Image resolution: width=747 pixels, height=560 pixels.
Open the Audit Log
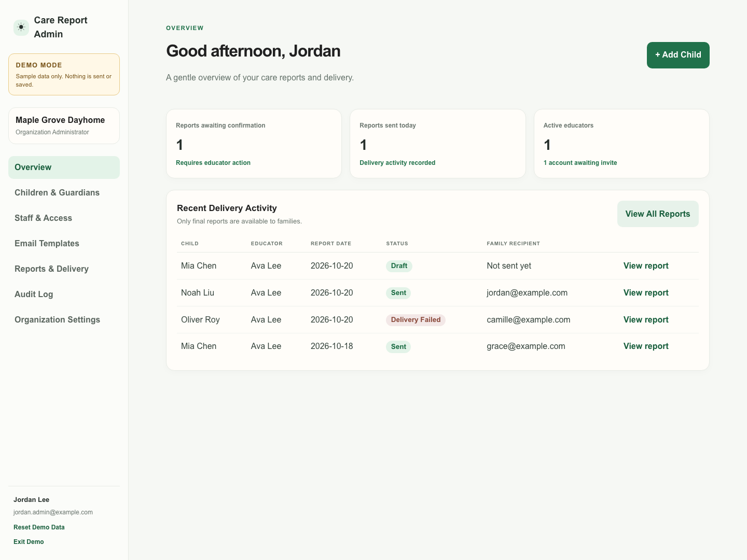tap(64, 295)
